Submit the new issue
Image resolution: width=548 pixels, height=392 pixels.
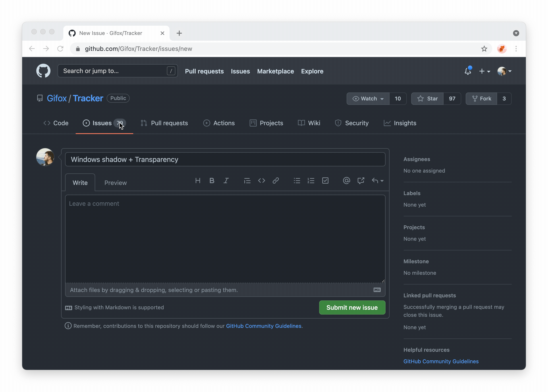pos(352,307)
